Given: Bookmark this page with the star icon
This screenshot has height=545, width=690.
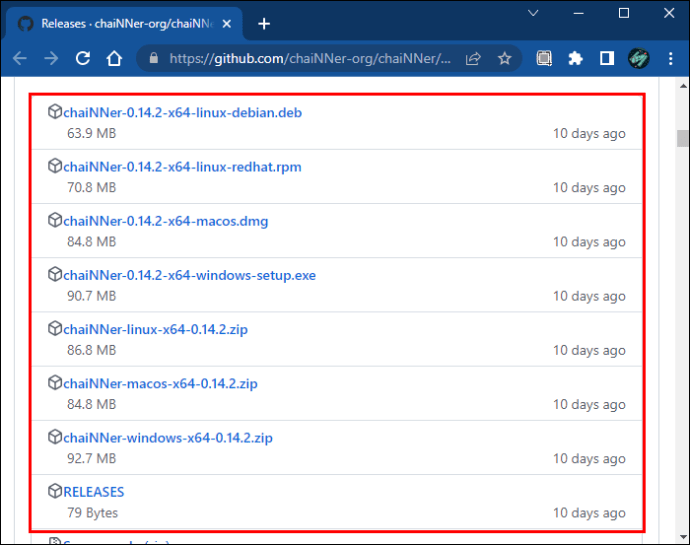Looking at the screenshot, I should point(504,58).
